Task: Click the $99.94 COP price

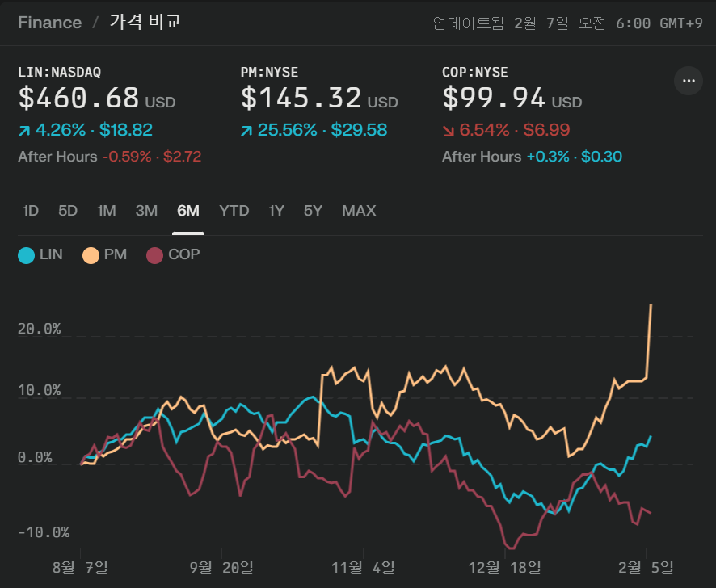Action: pos(494,98)
